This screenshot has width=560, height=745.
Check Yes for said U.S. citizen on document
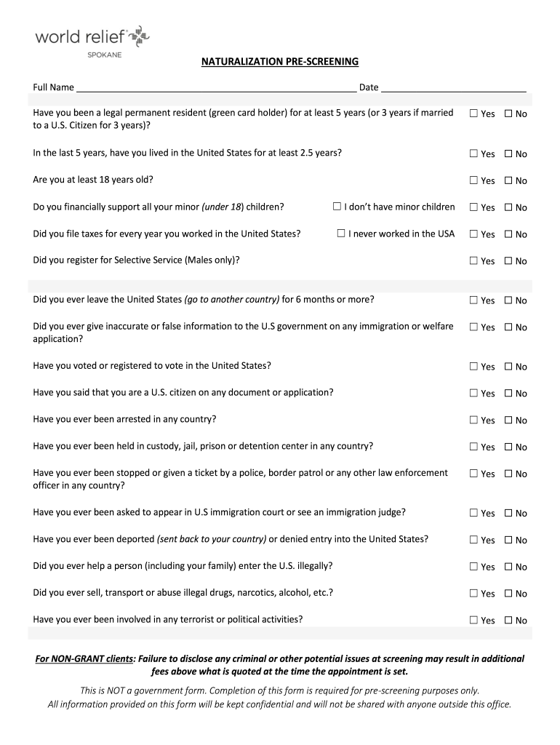[474, 393]
